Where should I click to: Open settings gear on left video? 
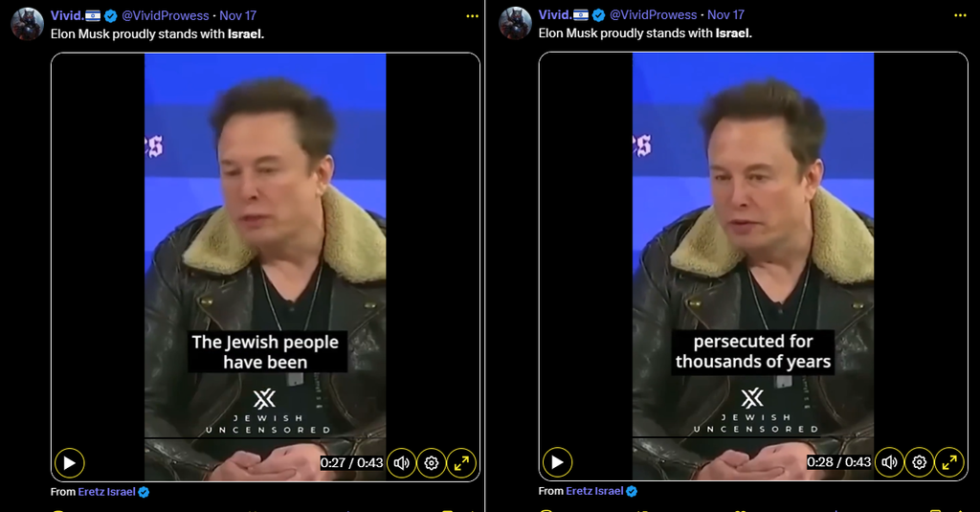pyautogui.click(x=432, y=463)
